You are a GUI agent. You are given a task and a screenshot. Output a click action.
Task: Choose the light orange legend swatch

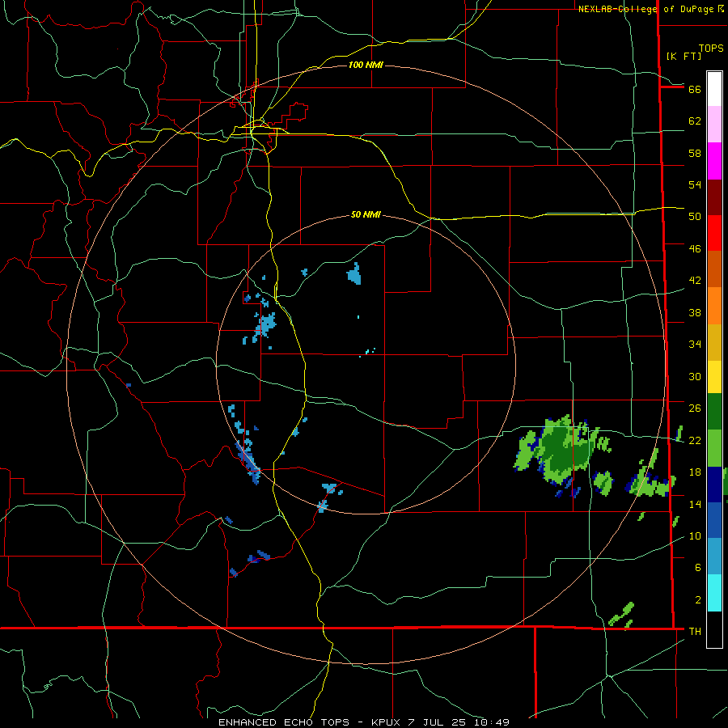[714, 306]
